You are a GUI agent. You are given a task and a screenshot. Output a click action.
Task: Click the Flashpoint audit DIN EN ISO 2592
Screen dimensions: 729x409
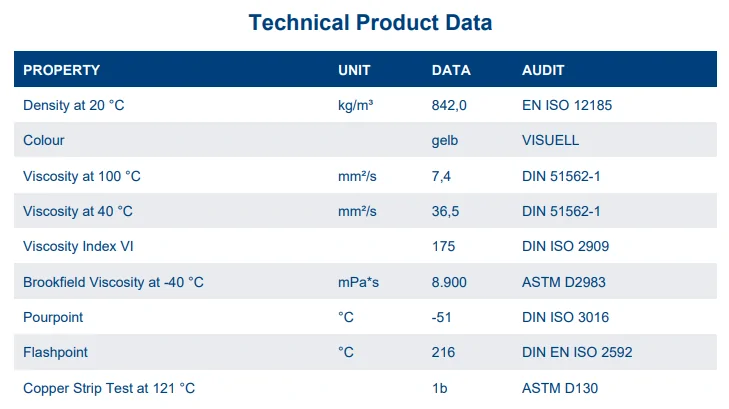pos(577,352)
